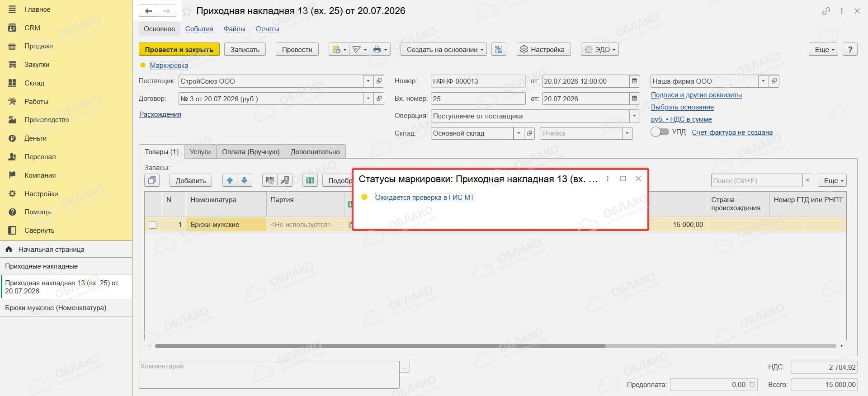Click the Провести button

point(297,49)
